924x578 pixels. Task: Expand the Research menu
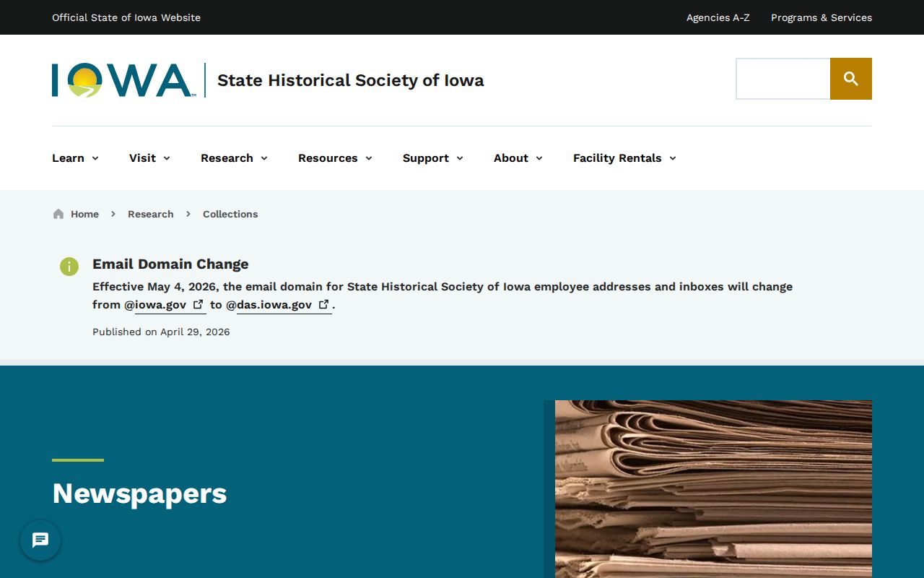234,158
